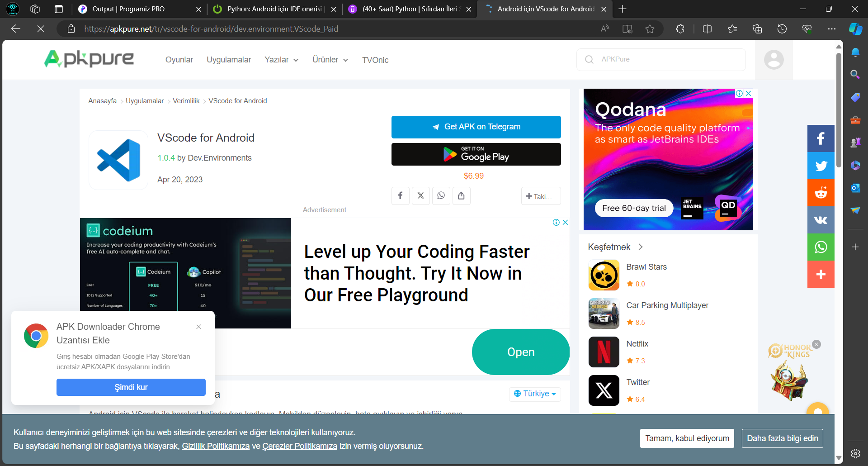
Task: Open Edge split screen icon
Action: (708, 29)
